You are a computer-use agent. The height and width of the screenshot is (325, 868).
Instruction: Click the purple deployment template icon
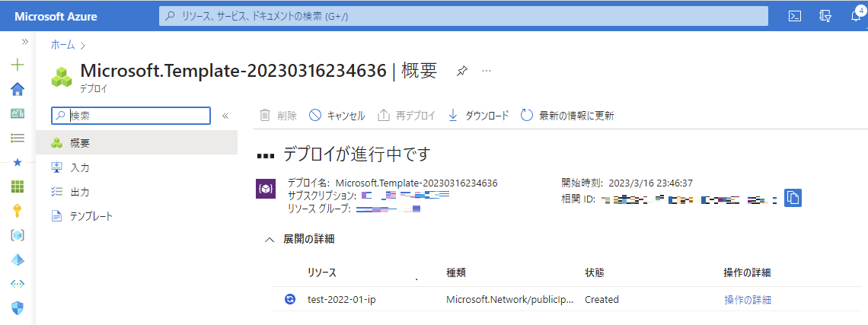click(x=266, y=190)
